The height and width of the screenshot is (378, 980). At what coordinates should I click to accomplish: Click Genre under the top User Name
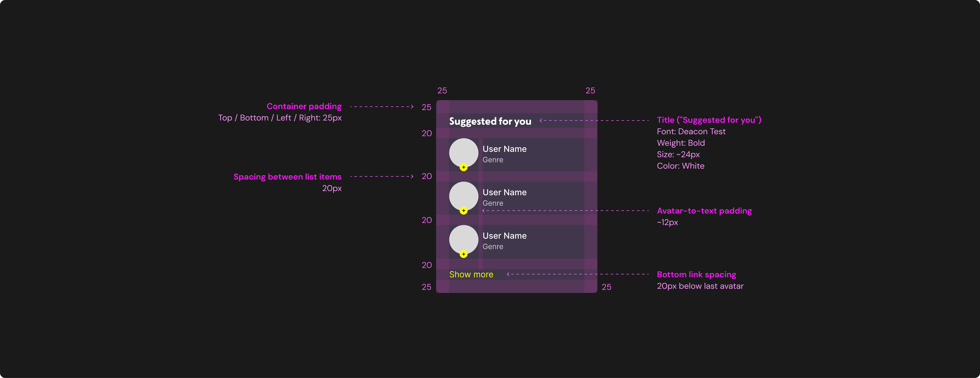coord(493,160)
